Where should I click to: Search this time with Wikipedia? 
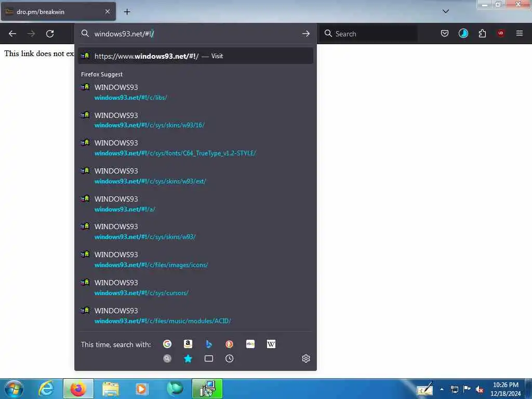point(271,344)
